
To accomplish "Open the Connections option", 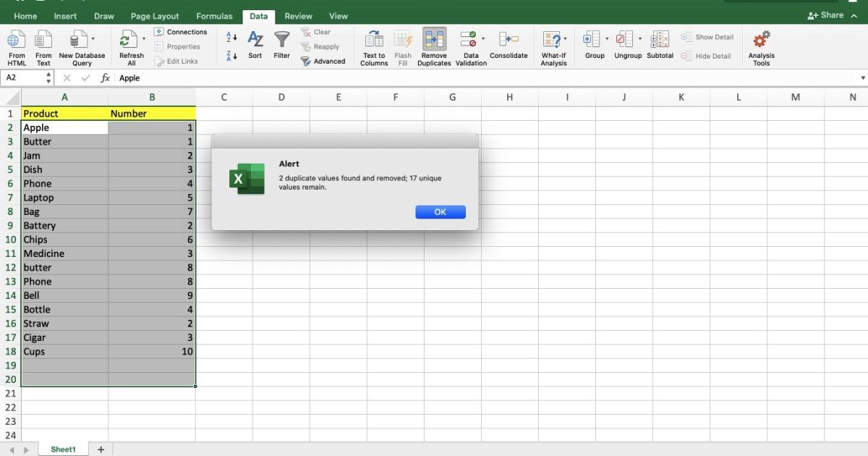I will point(181,32).
